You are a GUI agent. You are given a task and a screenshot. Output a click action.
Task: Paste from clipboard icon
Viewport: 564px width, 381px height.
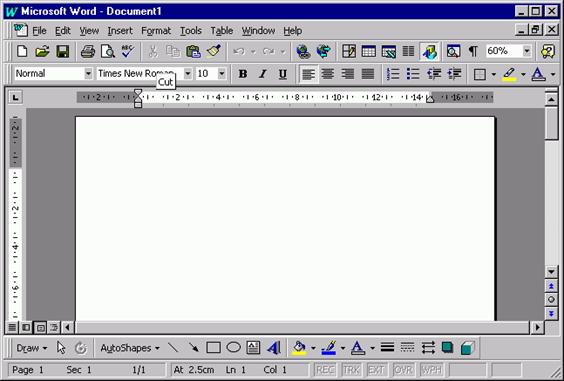point(193,51)
